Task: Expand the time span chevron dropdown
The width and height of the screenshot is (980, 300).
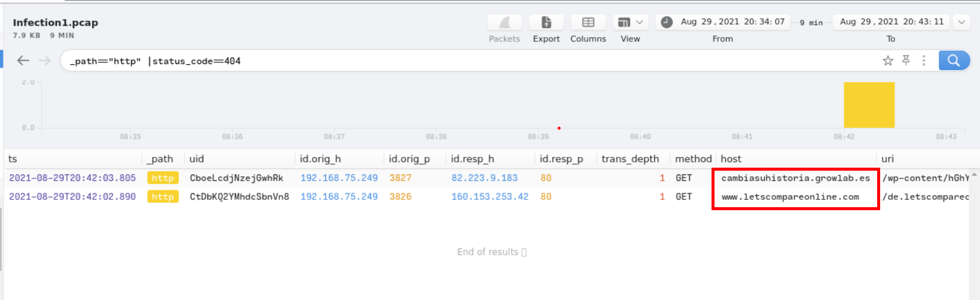Action: click(961, 22)
